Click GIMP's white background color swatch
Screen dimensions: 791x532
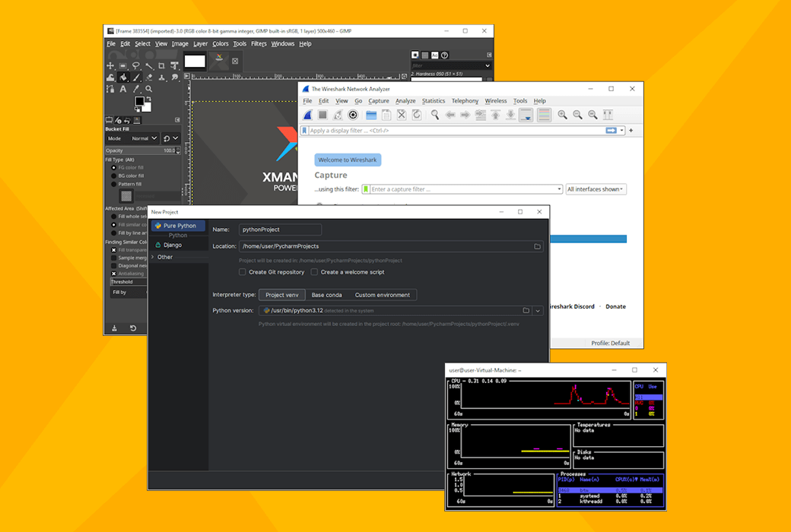(147, 107)
